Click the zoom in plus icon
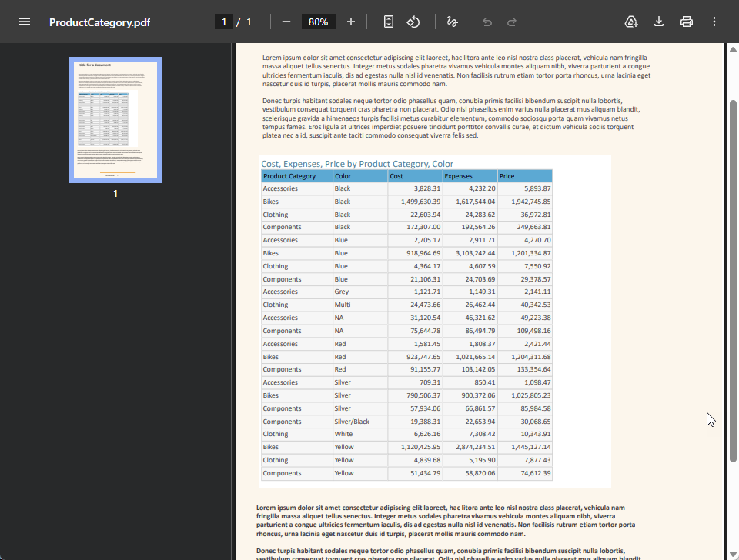 (351, 22)
